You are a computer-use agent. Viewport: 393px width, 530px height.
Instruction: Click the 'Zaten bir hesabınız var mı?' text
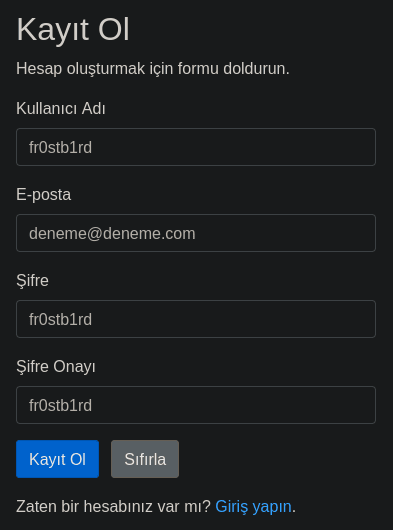click(113, 507)
